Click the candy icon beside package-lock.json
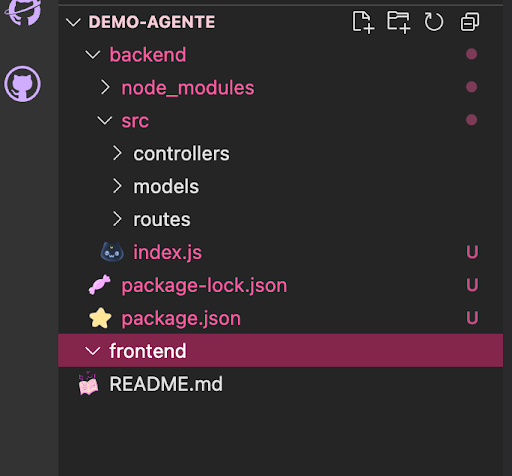This screenshot has height=476, width=512. pos(100,285)
